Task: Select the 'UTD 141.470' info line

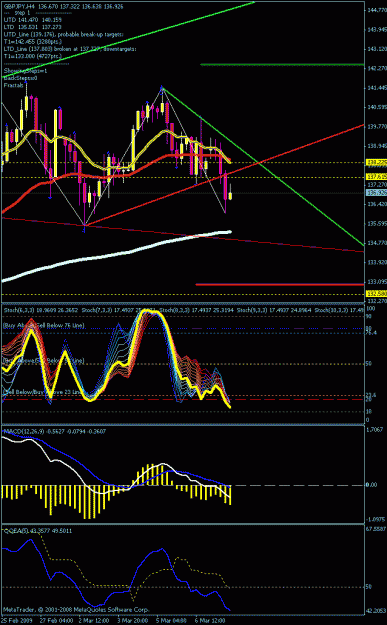Action: click(x=33, y=19)
